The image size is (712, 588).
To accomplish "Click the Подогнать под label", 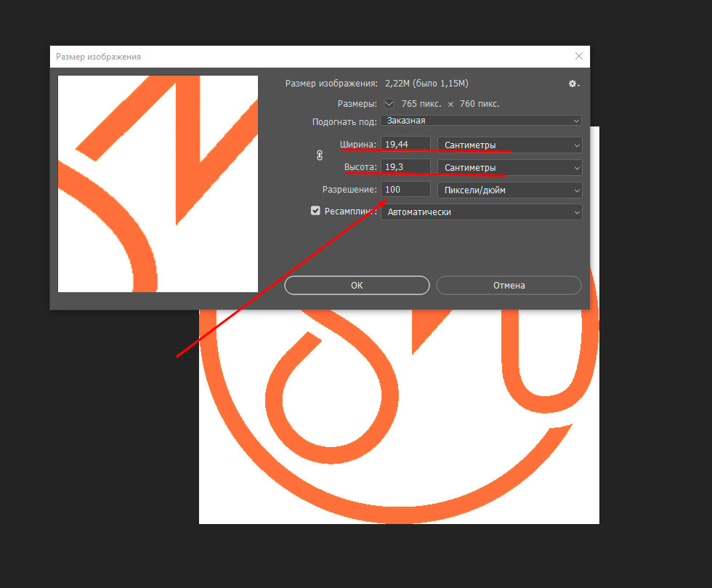I will 344,122.
